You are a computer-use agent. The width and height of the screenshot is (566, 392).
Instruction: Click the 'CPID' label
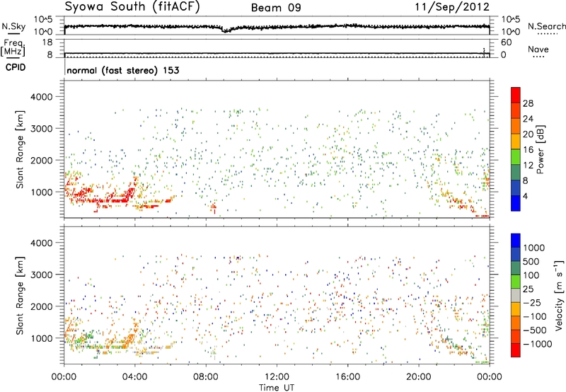[16, 67]
